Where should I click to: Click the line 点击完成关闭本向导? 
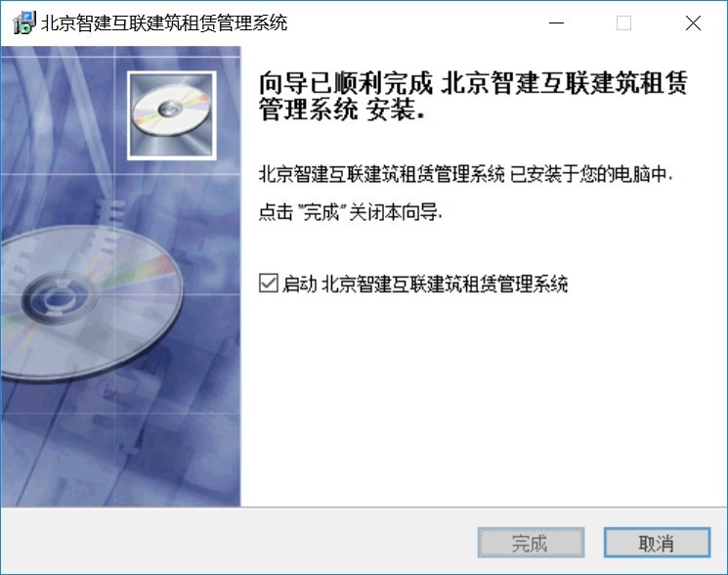(x=351, y=212)
